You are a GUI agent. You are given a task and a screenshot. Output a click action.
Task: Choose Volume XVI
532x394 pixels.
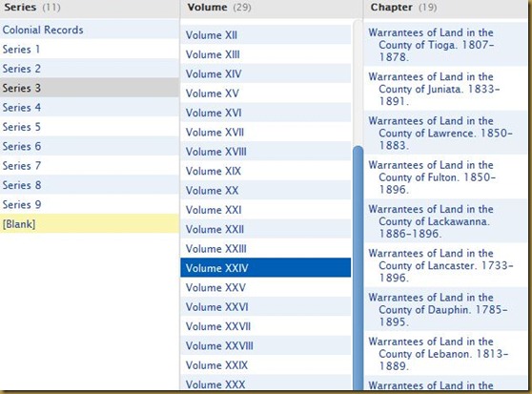click(266, 113)
